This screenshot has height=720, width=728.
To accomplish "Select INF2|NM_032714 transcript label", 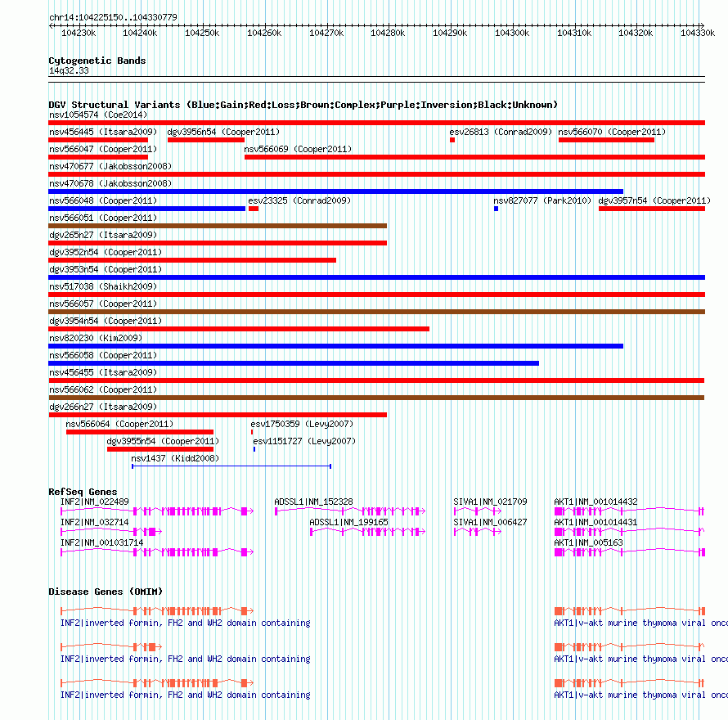I will pos(95,522).
